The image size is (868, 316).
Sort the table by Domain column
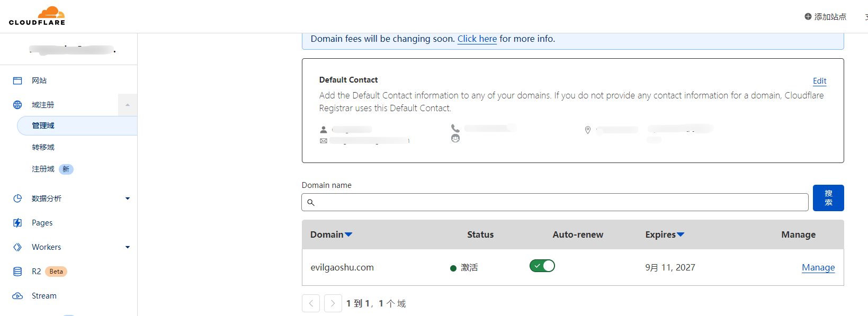click(x=332, y=234)
